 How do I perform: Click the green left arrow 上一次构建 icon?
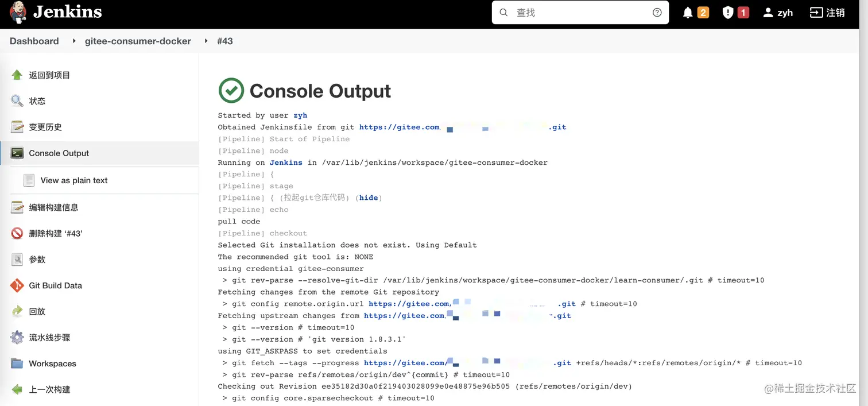click(x=17, y=389)
